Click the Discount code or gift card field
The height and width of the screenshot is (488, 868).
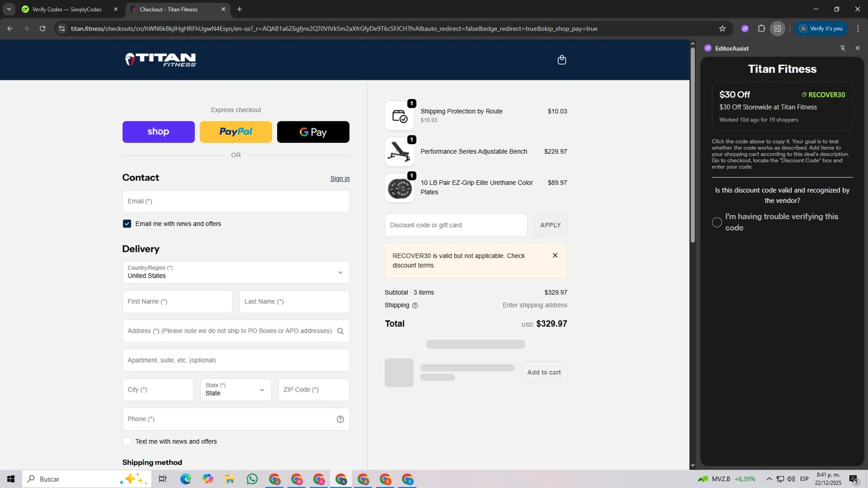pyautogui.click(x=456, y=225)
